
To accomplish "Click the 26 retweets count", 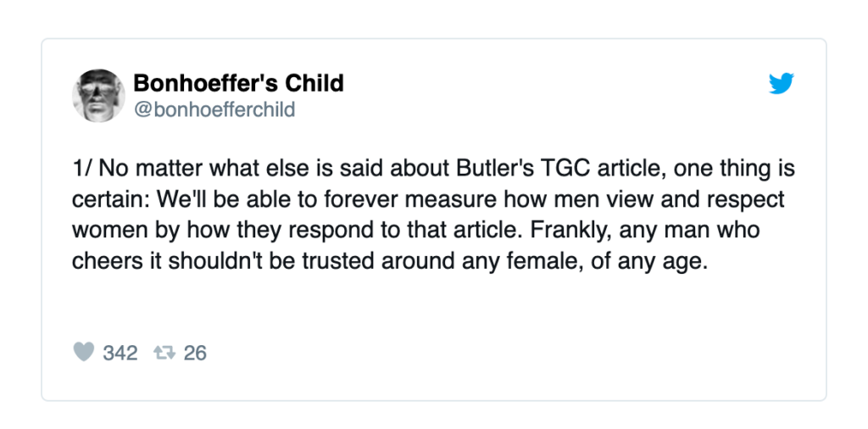I will pos(195,353).
